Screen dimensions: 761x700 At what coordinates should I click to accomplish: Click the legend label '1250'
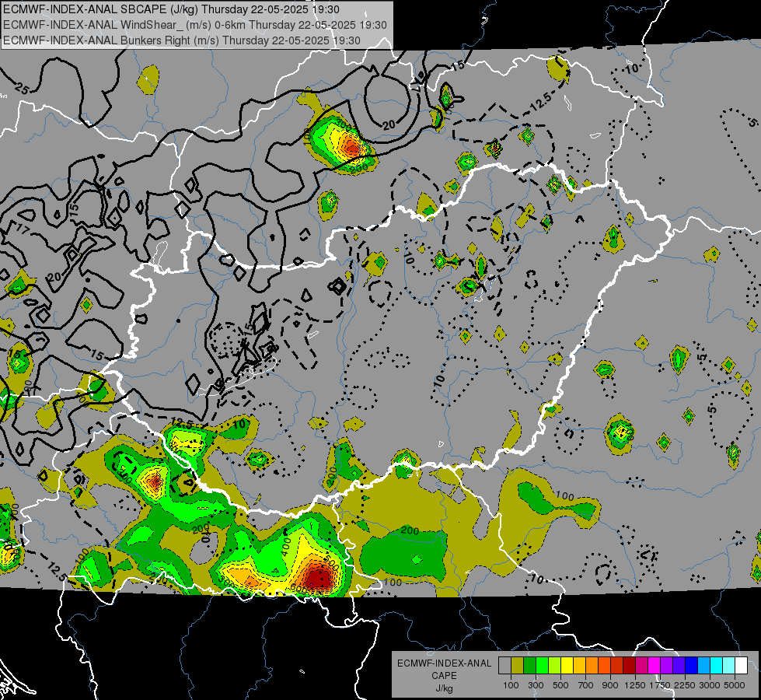[635, 685]
